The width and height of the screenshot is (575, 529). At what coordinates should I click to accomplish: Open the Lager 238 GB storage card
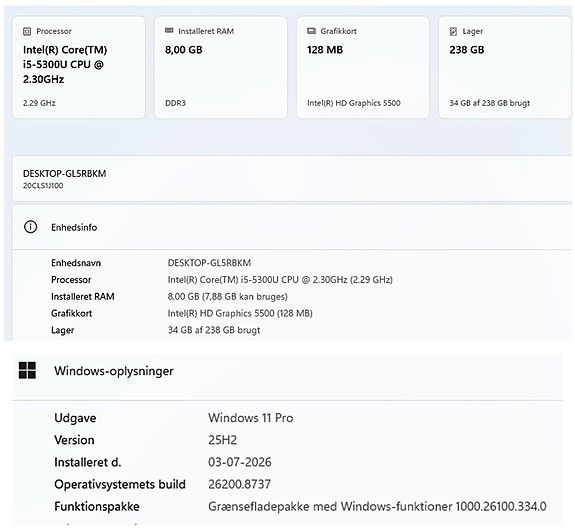(505, 67)
